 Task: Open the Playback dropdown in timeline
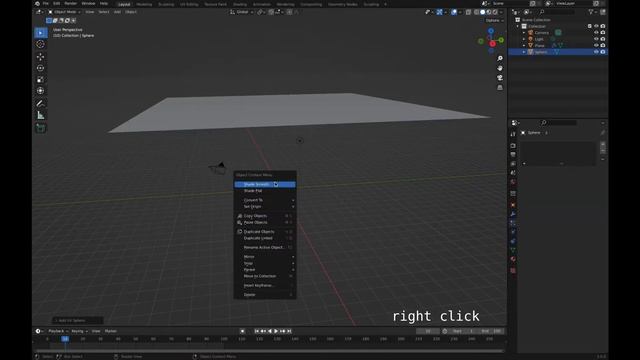[58, 331]
